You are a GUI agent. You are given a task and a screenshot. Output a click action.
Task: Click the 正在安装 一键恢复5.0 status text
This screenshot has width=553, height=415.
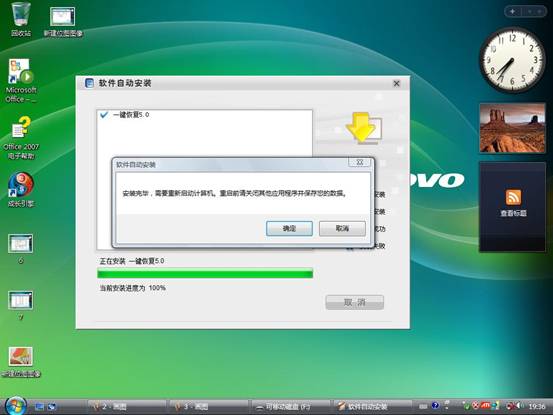click(x=132, y=261)
